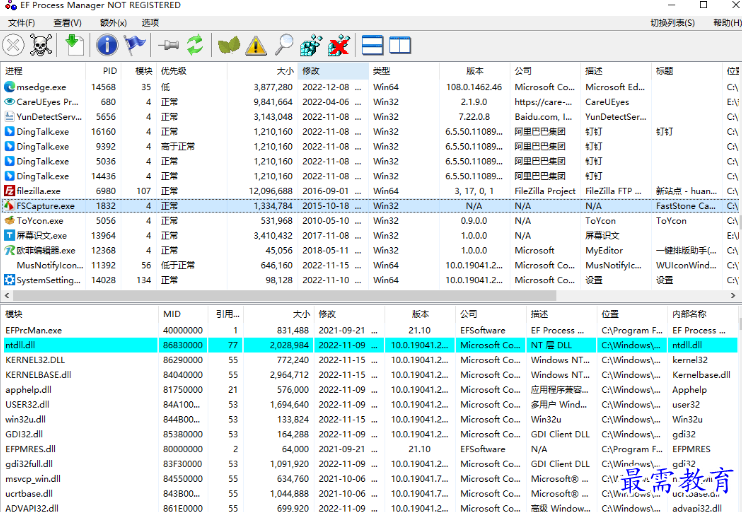Click the left arrow of horizontal scrollbar
Screen dimensions: 742x512
(x=7, y=295)
